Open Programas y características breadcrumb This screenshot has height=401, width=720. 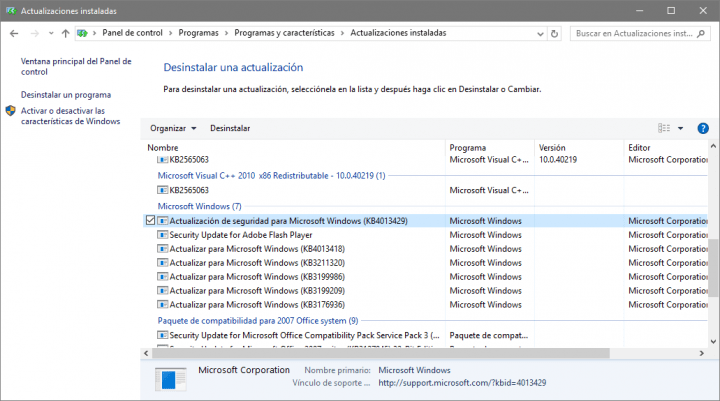[x=284, y=33]
